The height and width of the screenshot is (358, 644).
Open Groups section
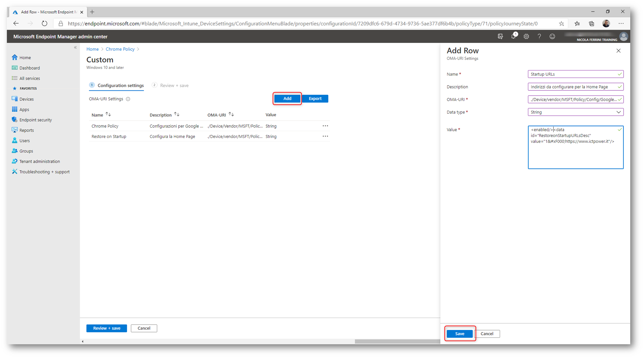coord(26,151)
